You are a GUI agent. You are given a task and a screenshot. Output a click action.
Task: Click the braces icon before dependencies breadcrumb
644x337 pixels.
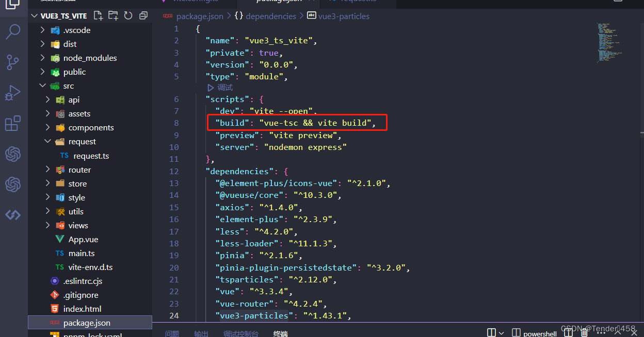pos(238,16)
